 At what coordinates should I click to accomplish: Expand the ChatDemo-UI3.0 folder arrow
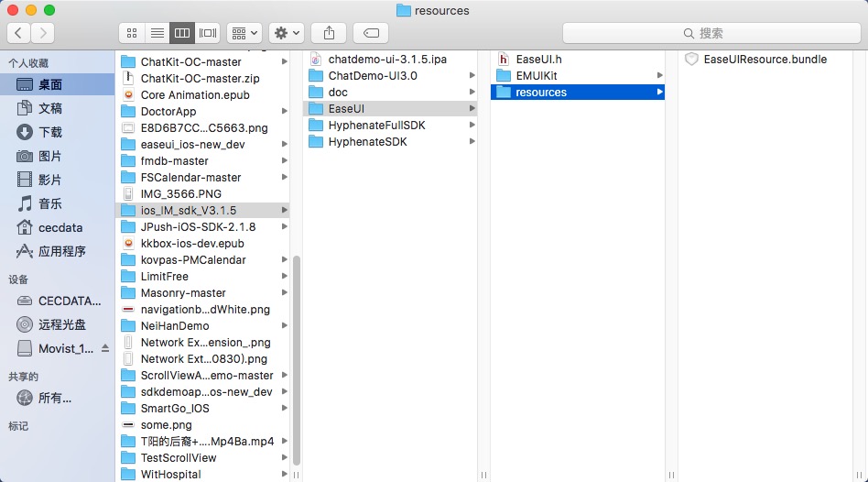(472, 76)
